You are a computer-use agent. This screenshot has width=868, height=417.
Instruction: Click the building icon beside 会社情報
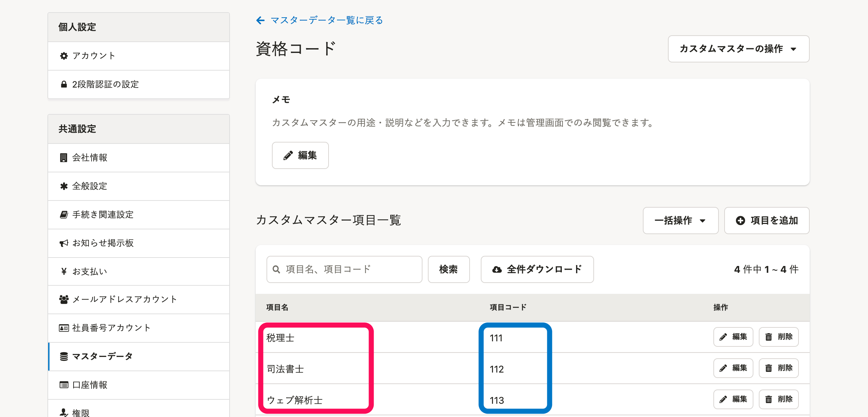click(x=63, y=157)
